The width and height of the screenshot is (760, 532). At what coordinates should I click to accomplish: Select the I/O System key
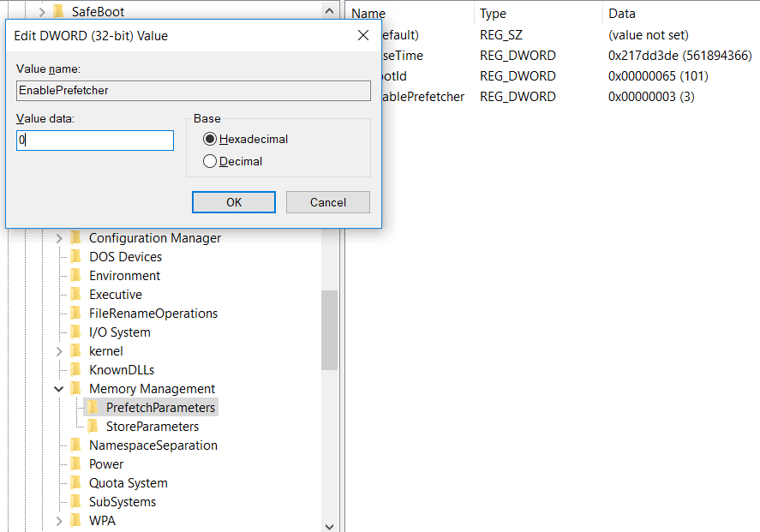pos(120,332)
